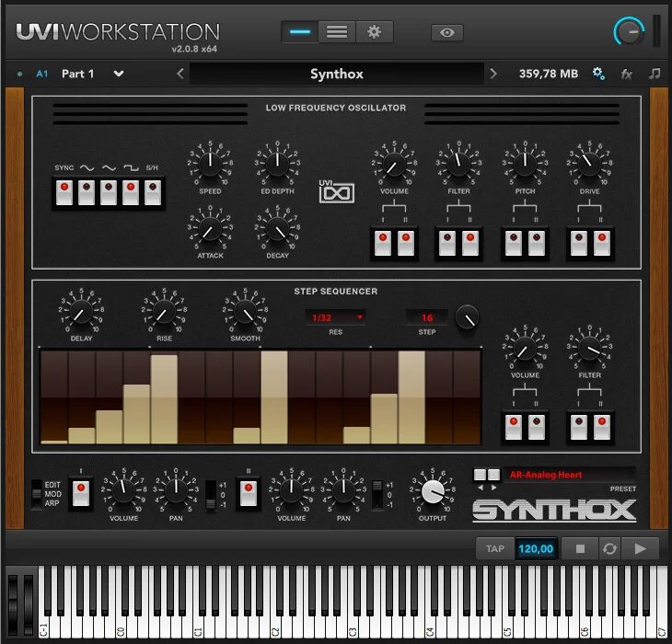Image resolution: width=672 pixels, height=644 pixels.
Task: Open the settings gear in top toolbar
Action: point(374,32)
